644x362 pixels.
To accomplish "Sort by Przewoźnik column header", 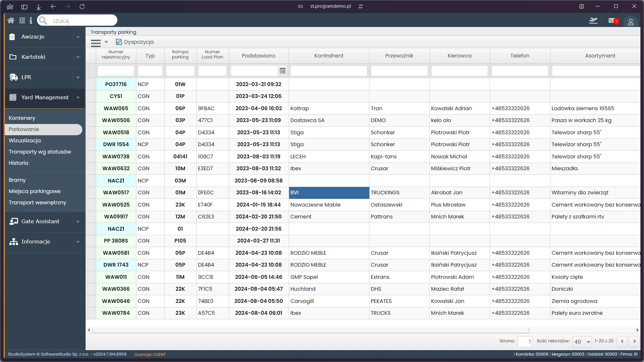I will [399, 56].
